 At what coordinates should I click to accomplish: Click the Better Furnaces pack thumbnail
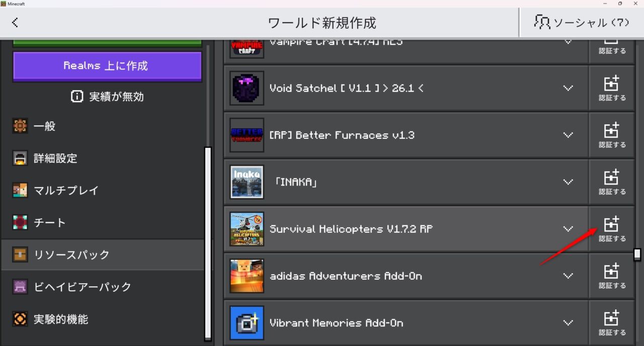tap(247, 135)
